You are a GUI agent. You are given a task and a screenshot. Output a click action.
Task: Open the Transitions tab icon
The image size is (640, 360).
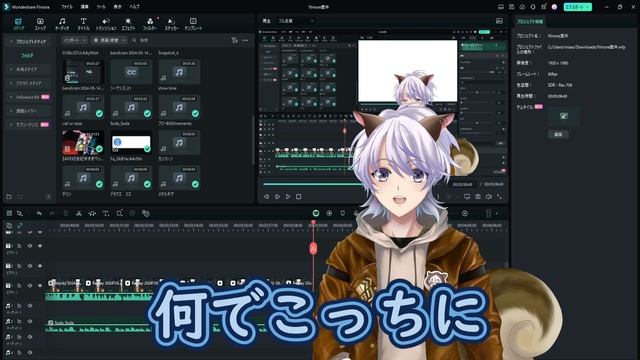click(106, 24)
